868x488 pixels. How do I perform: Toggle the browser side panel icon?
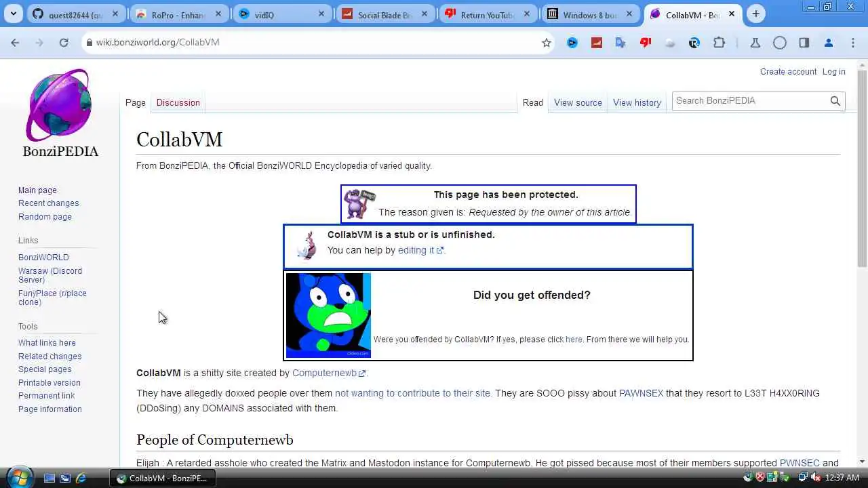click(x=804, y=42)
